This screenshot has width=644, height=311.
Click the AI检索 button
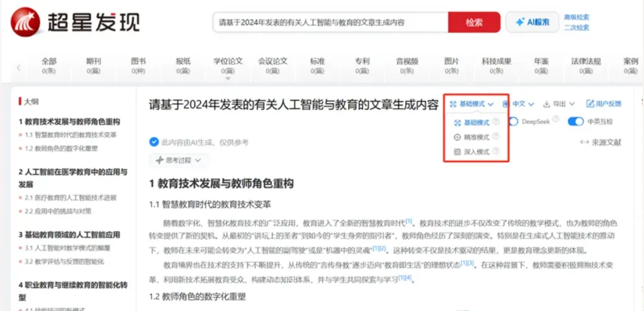pos(532,22)
